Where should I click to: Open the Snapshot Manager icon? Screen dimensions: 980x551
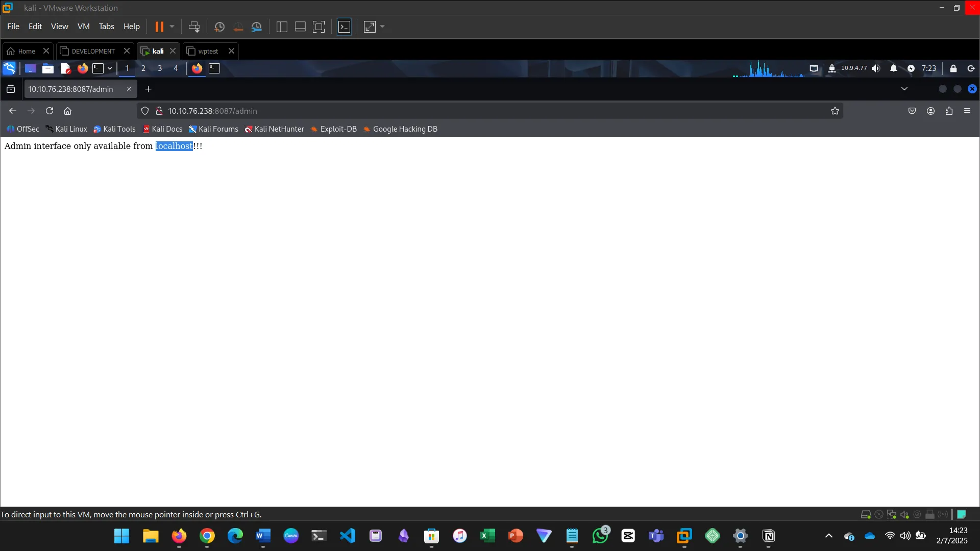click(x=256, y=27)
